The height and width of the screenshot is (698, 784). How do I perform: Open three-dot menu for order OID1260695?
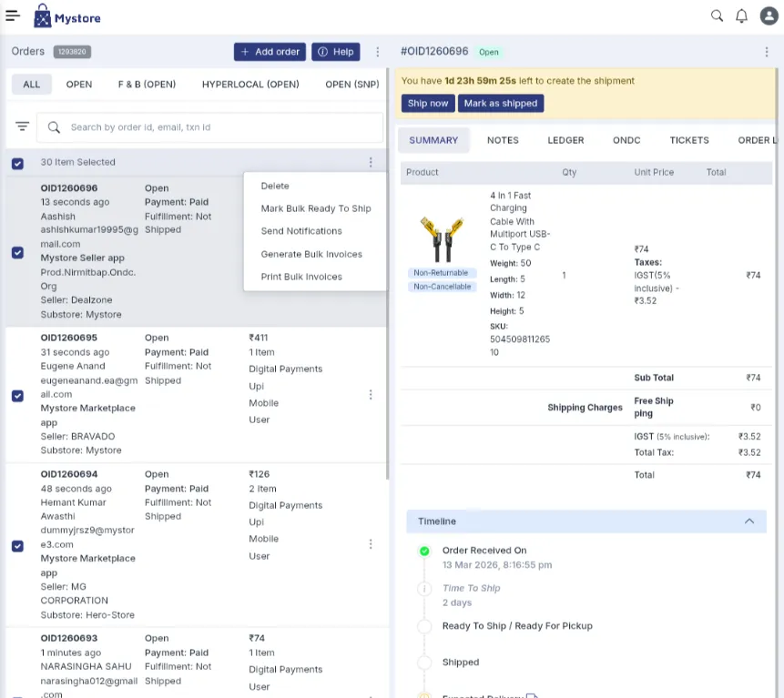click(371, 395)
